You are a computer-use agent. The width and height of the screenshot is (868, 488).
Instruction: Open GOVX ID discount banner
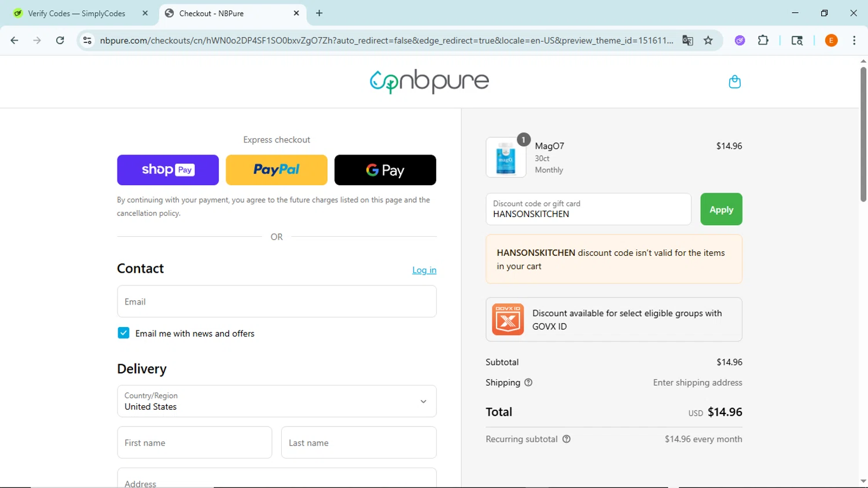[614, 320]
